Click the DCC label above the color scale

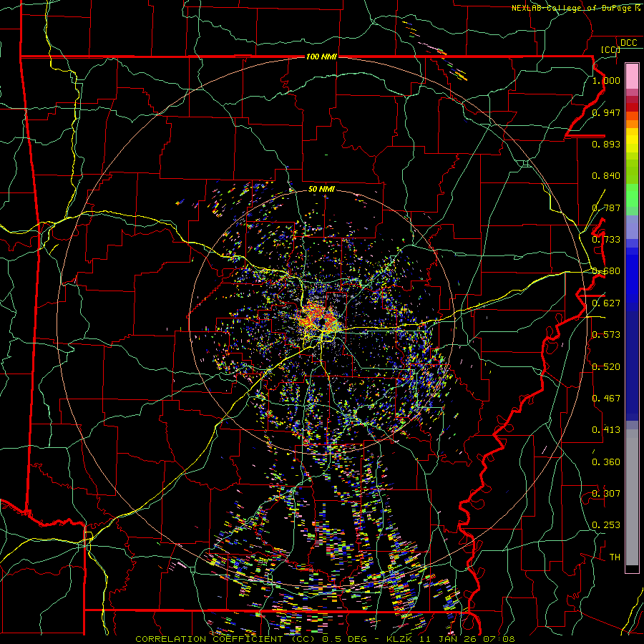pyautogui.click(x=628, y=43)
